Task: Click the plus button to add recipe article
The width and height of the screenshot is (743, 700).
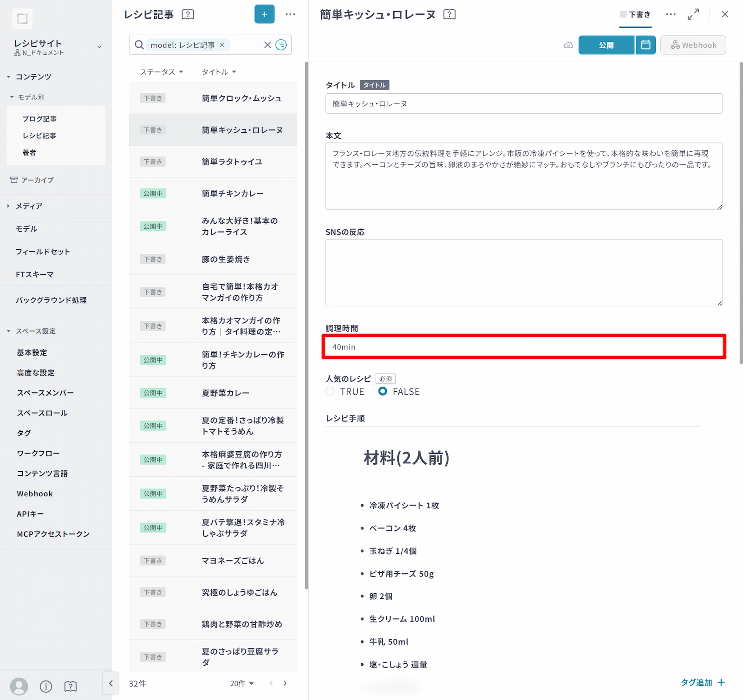Action: pyautogui.click(x=264, y=14)
